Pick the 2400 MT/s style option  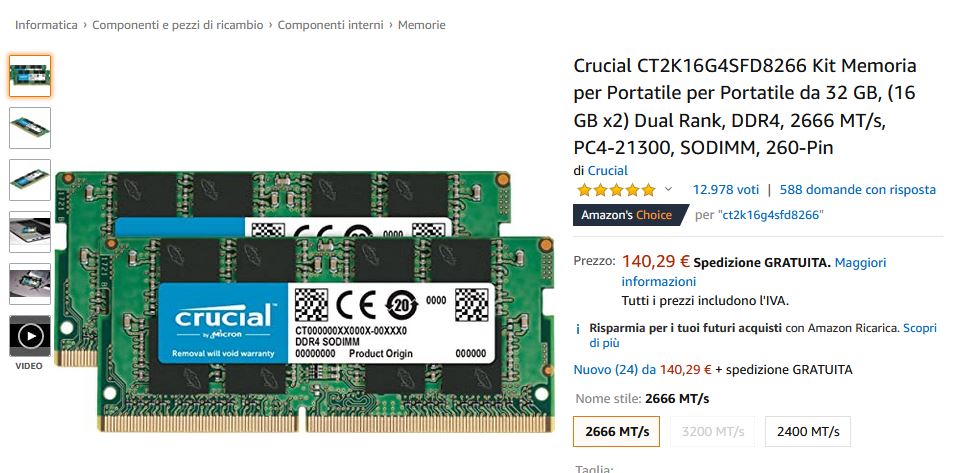tap(808, 432)
